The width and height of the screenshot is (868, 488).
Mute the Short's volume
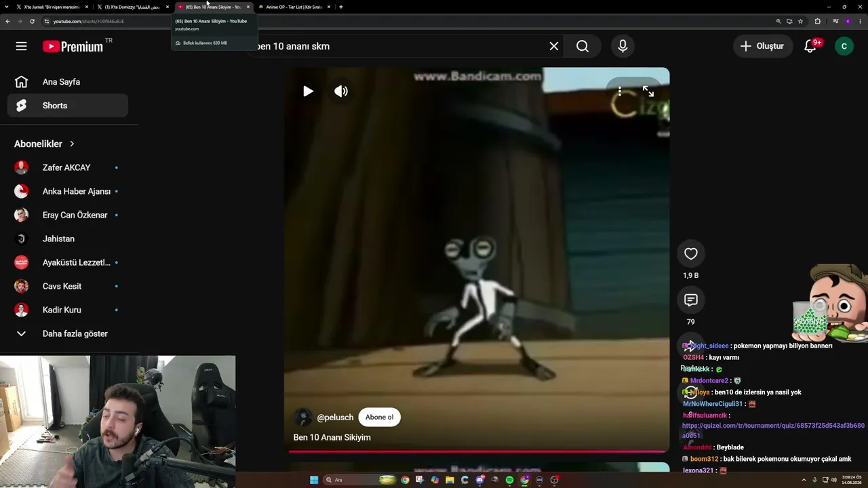341,91
